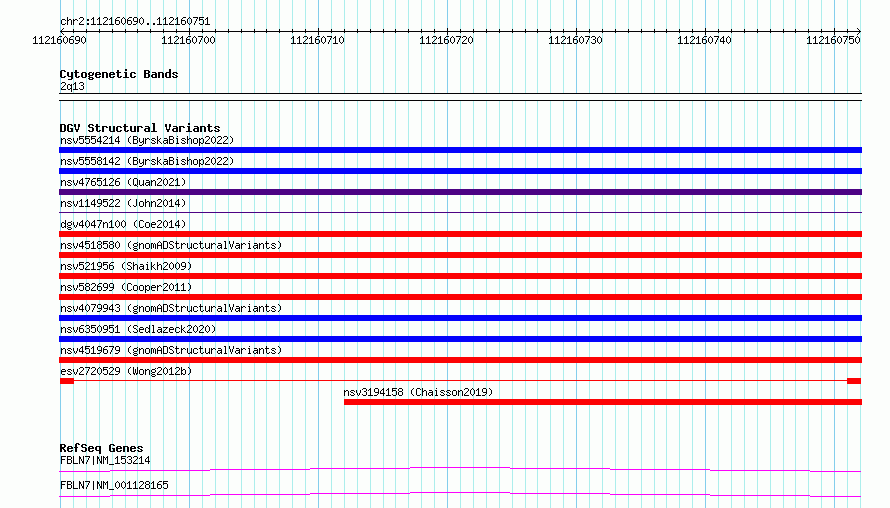Select the purple bar for nsv4765126
The image size is (890, 508).
point(460,192)
